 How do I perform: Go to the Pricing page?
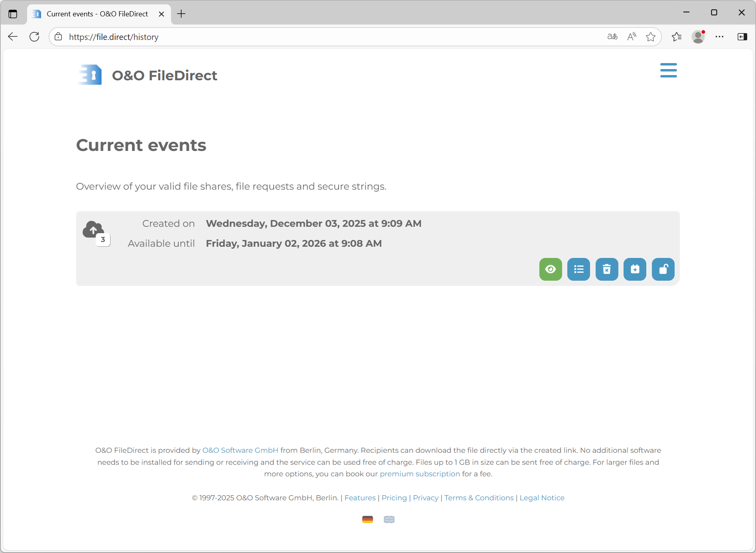tap(394, 498)
